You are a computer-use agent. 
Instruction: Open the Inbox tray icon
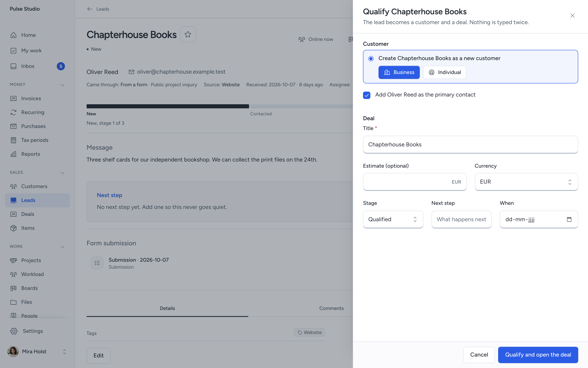(13, 66)
